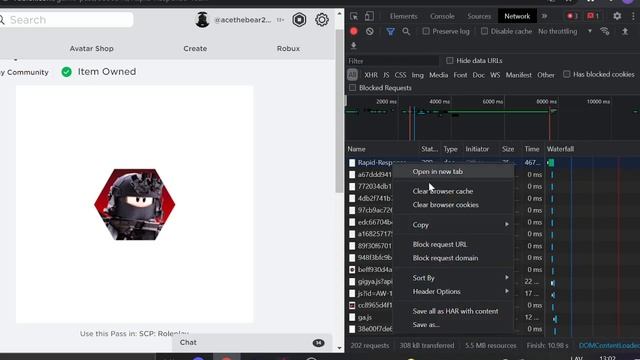Image resolution: width=640 pixels, height=360 pixels.
Task: Switch to the Sources tab
Action: click(479, 16)
